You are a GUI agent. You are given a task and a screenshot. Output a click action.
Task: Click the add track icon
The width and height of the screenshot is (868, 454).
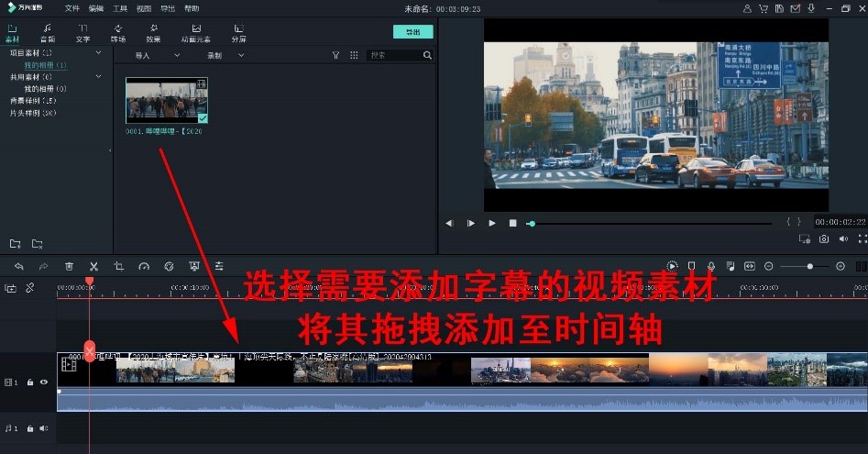[10, 288]
